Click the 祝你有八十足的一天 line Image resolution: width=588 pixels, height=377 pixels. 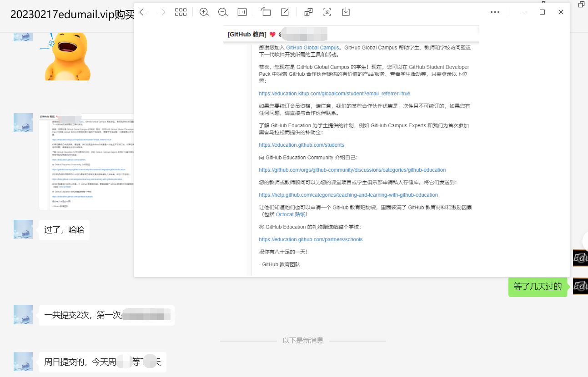(283, 252)
